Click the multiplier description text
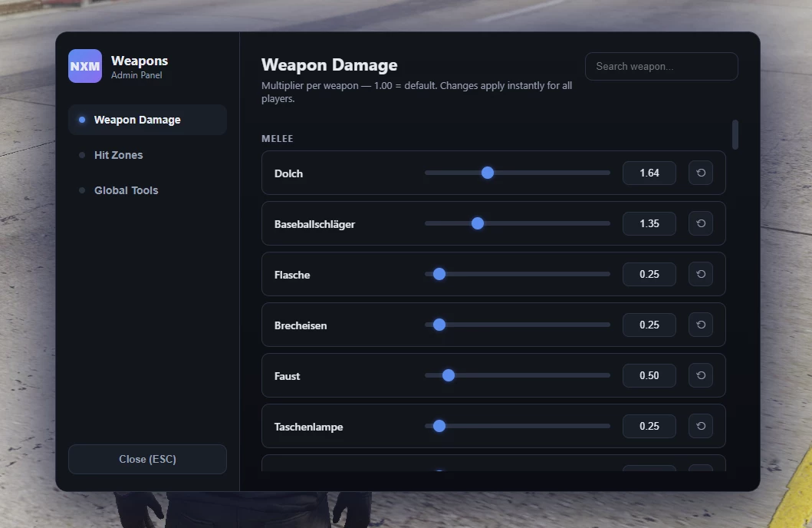The image size is (812, 528). pyautogui.click(x=417, y=92)
